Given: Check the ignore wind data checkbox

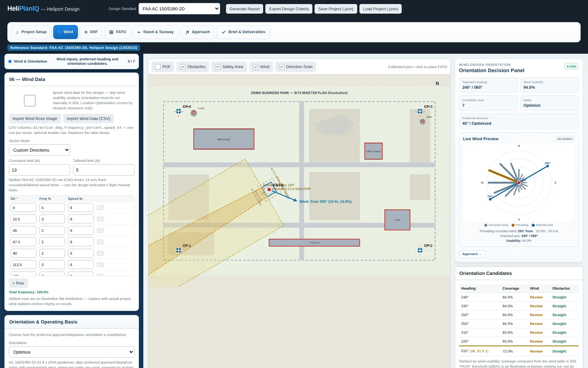Looking at the screenshot, I should tap(30, 100).
